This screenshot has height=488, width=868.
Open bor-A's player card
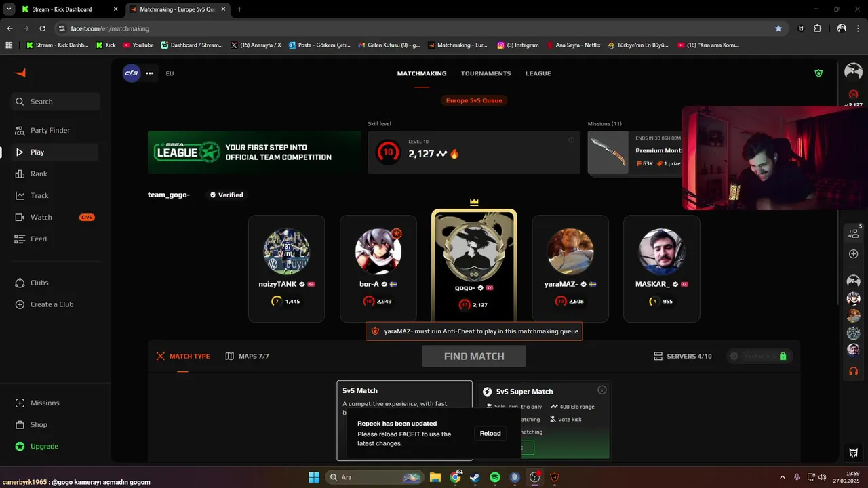coord(378,268)
